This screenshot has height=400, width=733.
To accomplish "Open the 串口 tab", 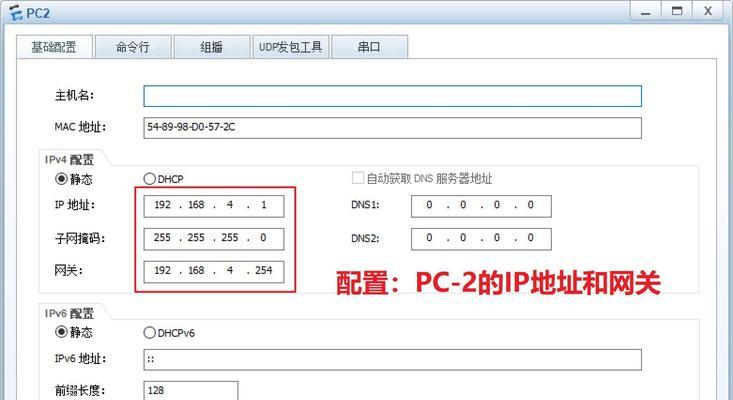I will click(369, 47).
